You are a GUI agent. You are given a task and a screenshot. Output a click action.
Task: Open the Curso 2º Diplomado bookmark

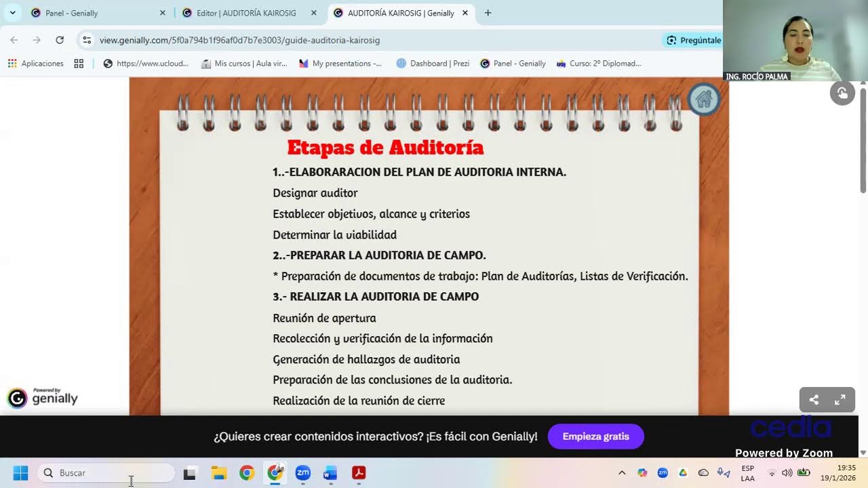point(599,63)
